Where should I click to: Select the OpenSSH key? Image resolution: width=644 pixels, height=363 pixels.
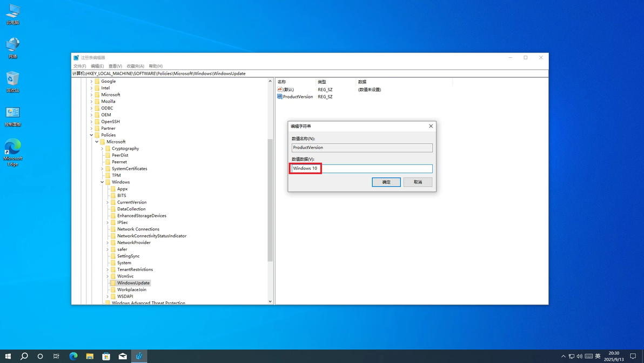click(110, 122)
